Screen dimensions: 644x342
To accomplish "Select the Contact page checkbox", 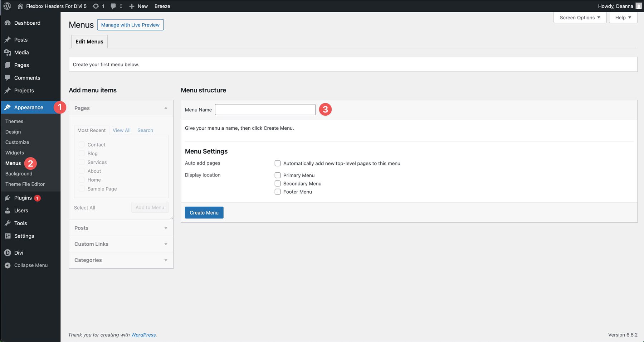I will 82,144.
